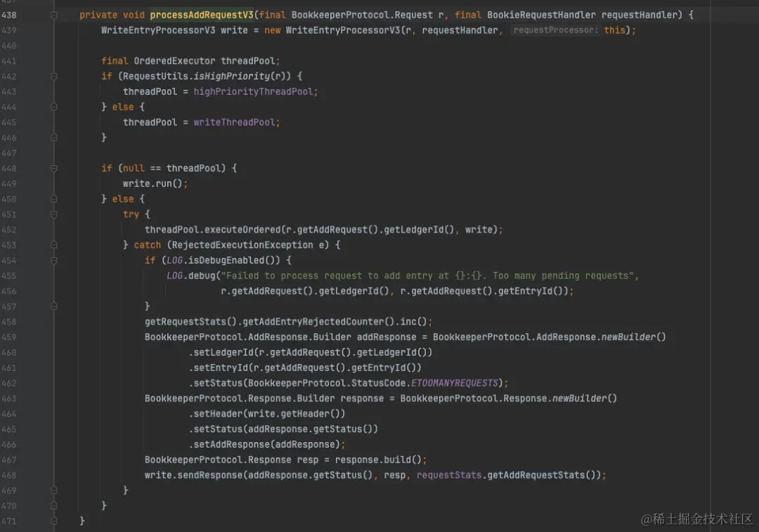This screenshot has width=759, height=532.
Task: Click RejectedExecutionException in the catch clause
Action: 242,245
